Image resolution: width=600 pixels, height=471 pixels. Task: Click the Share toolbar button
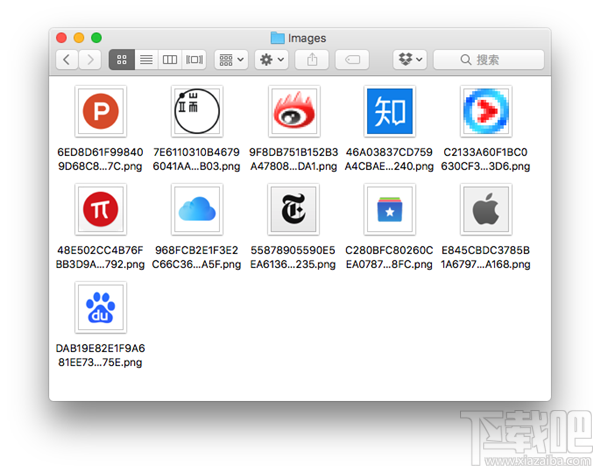click(x=312, y=60)
